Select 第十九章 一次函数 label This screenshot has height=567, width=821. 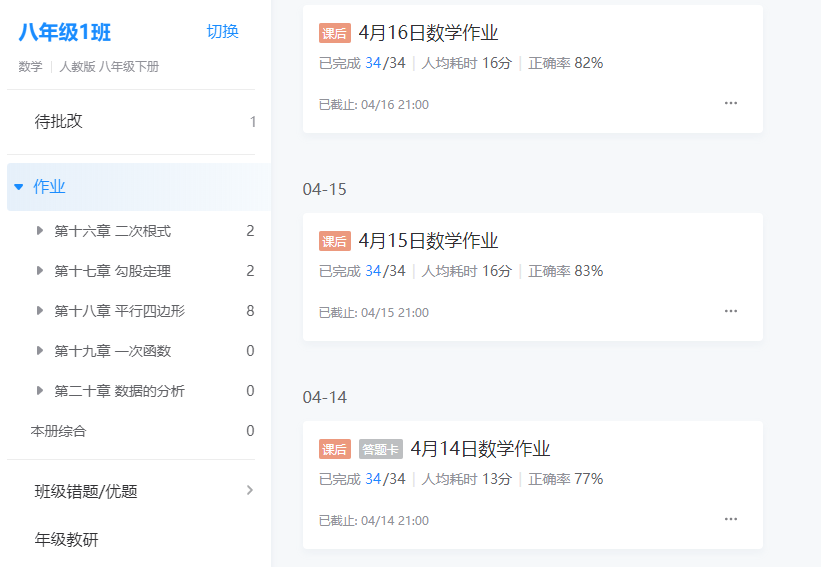point(113,351)
